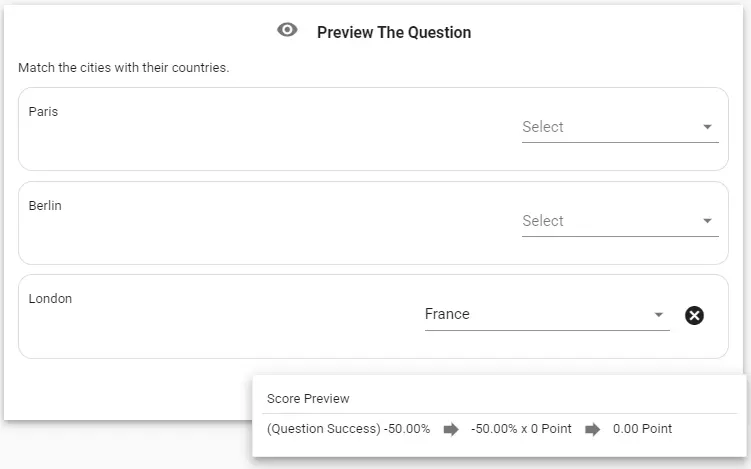Click the question instruction about matching cities
Image resolution: width=751 pixels, height=469 pixels.
coord(124,68)
